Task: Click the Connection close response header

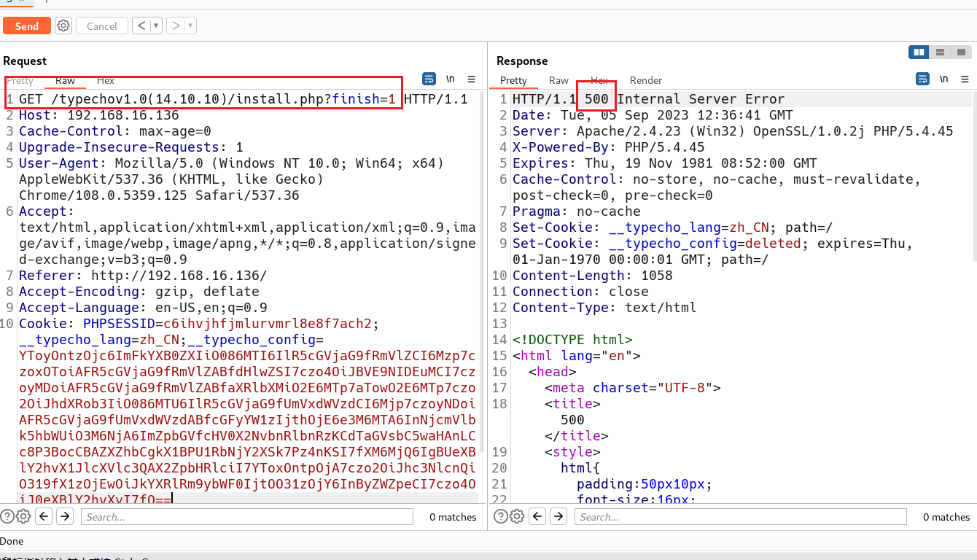Action: 580,292
